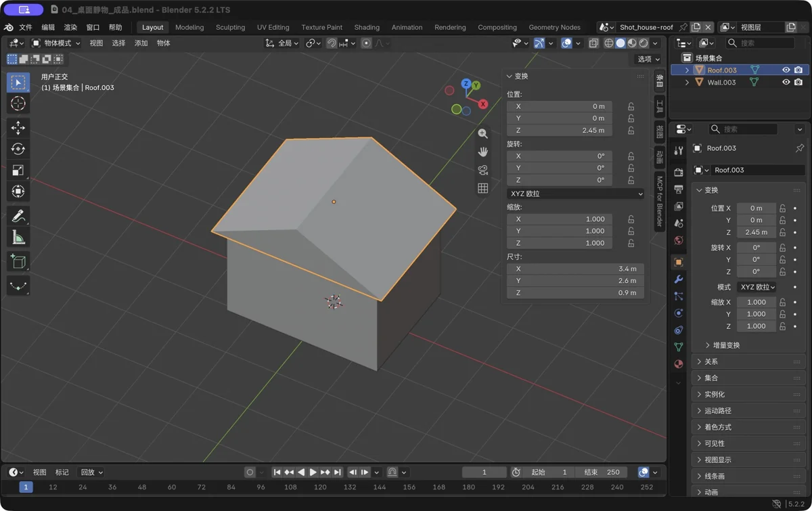Open the Material properties tab
812x511 pixels.
[x=679, y=363]
